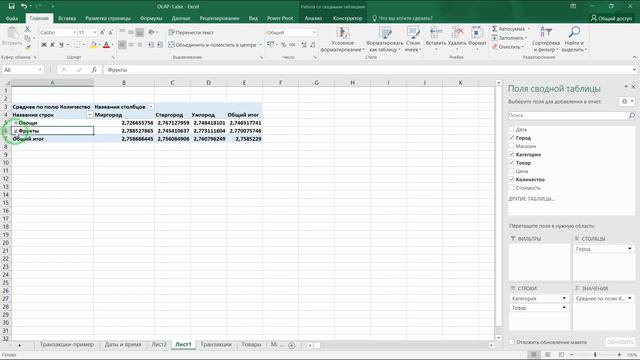Switch to the Данные ribbon tab

pos(181,18)
